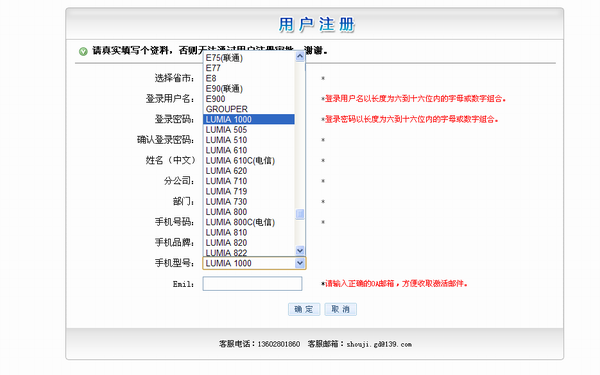This screenshot has width=600, height=375.
Task: Select LUMIA 510 option
Action: 249,140
